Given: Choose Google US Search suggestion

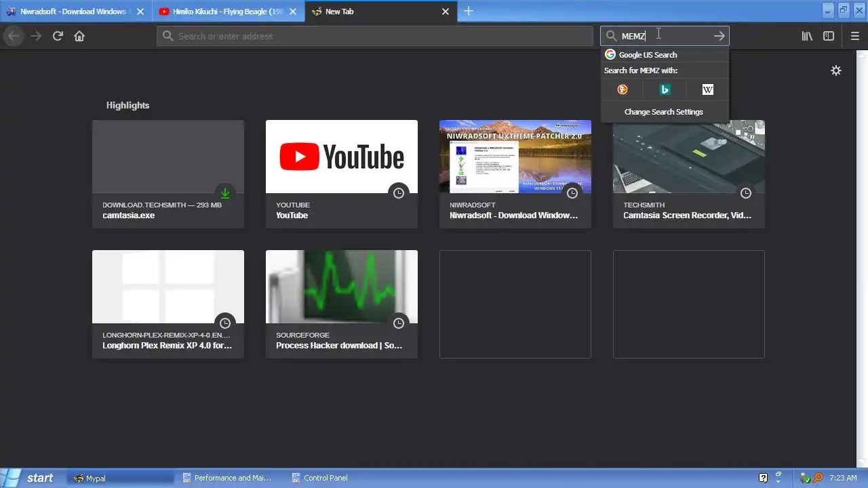Looking at the screenshot, I should 665,55.
